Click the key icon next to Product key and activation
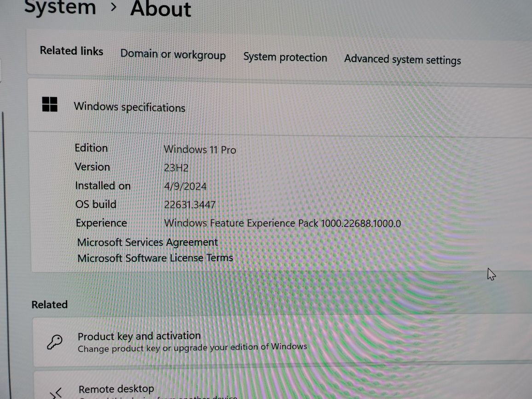 [55, 341]
